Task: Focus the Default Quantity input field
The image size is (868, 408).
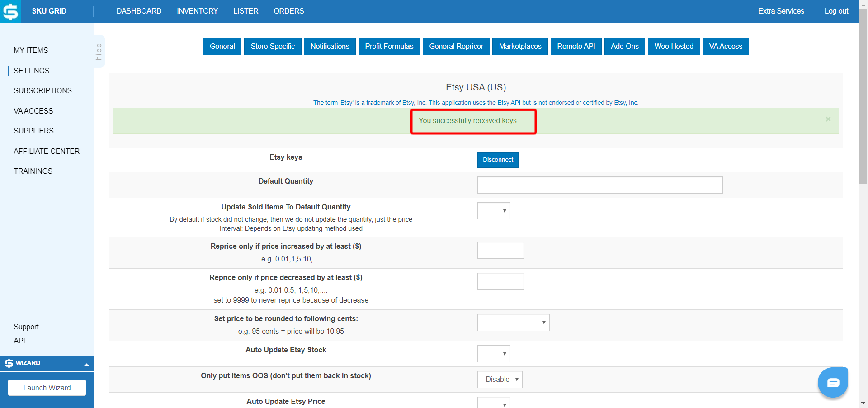Action: pyautogui.click(x=600, y=185)
